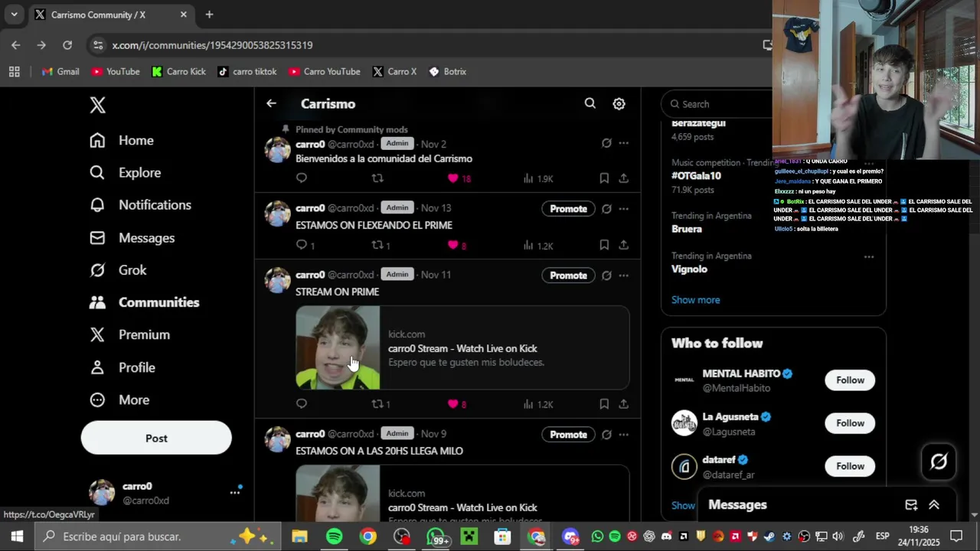Open more options on the Nov 11 post
Screen dimensions: 980x551
tap(624, 275)
